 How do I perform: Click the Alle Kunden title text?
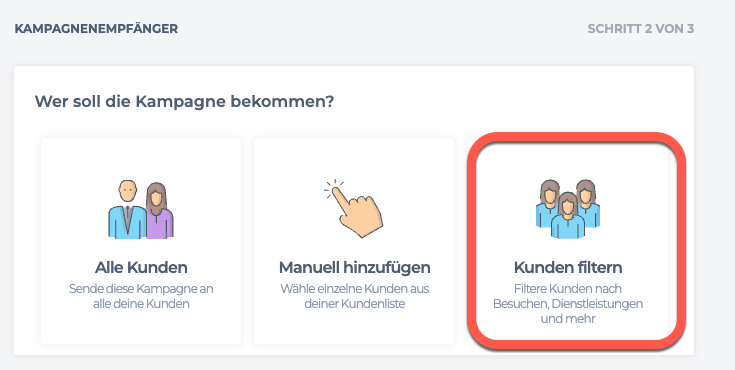coord(141,268)
